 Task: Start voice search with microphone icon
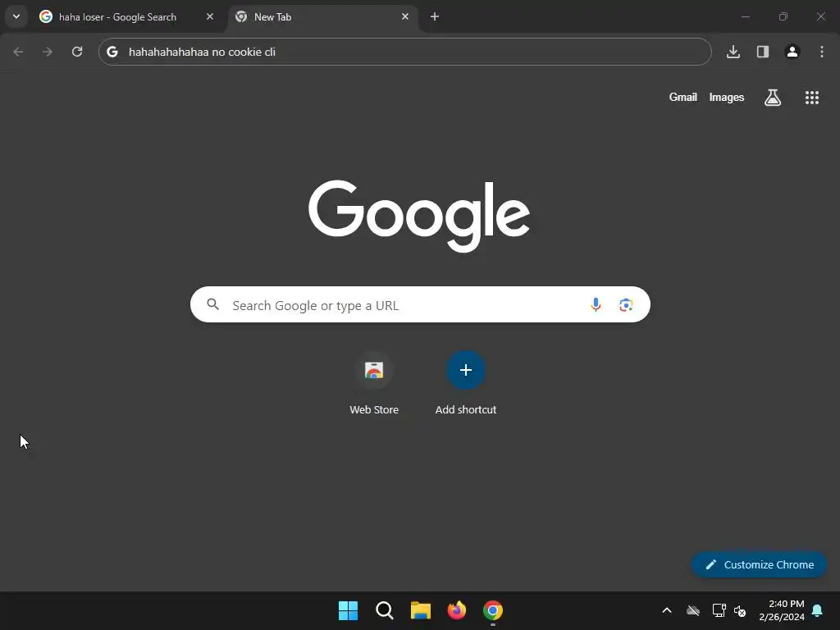tap(596, 305)
